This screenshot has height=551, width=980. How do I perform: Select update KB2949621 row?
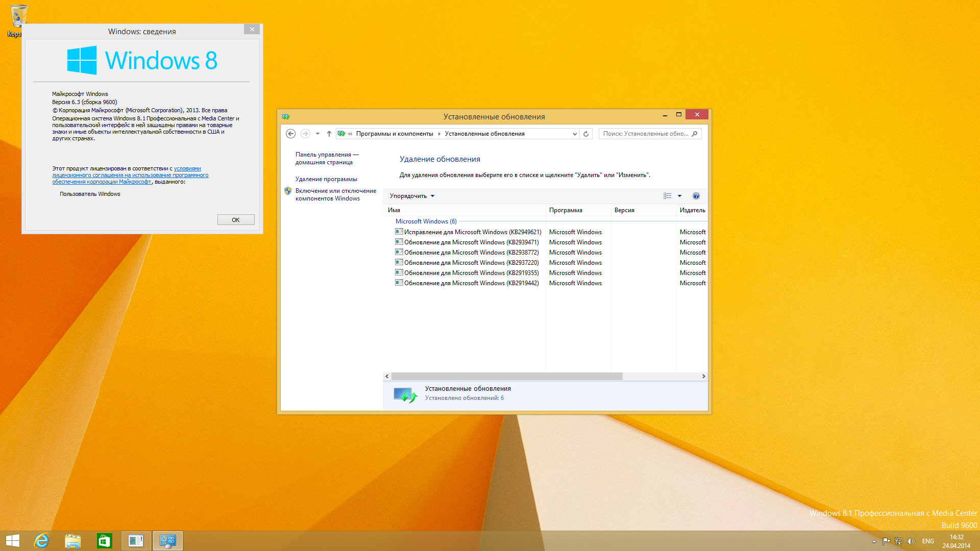click(550, 232)
